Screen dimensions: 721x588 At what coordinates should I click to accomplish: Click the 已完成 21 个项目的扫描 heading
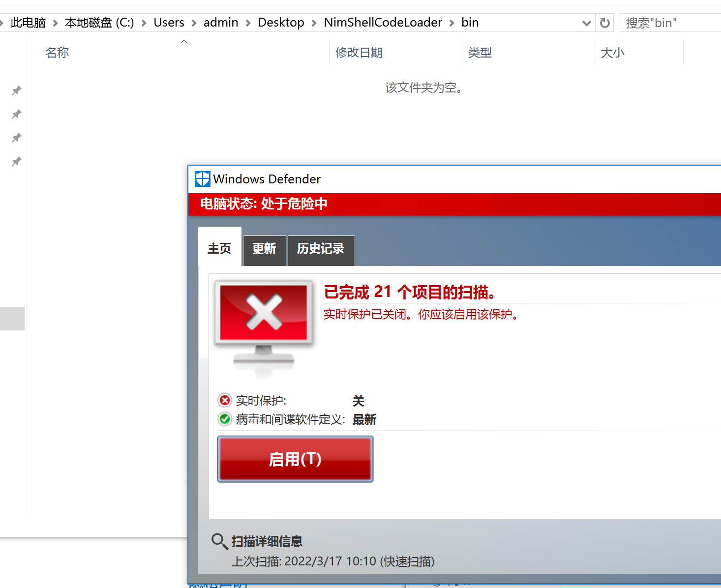(x=409, y=292)
